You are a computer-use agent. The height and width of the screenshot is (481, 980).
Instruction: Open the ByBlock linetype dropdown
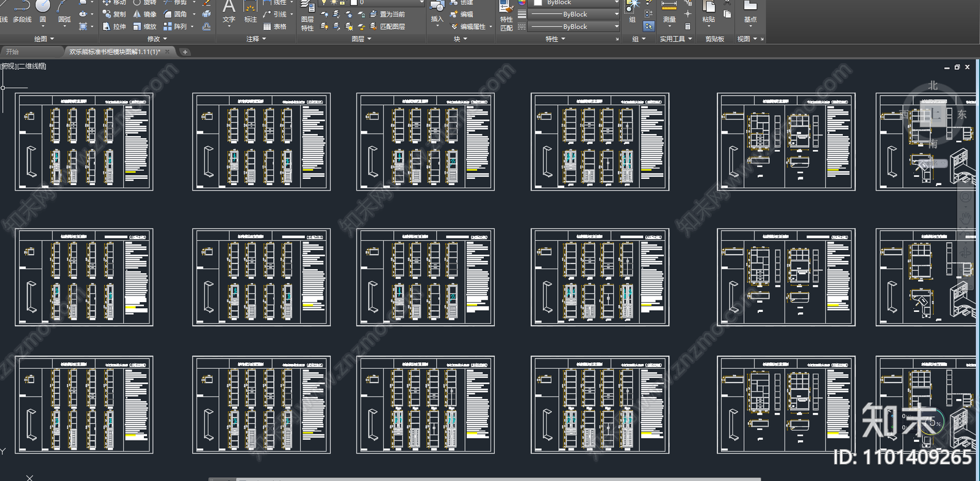click(575, 26)
